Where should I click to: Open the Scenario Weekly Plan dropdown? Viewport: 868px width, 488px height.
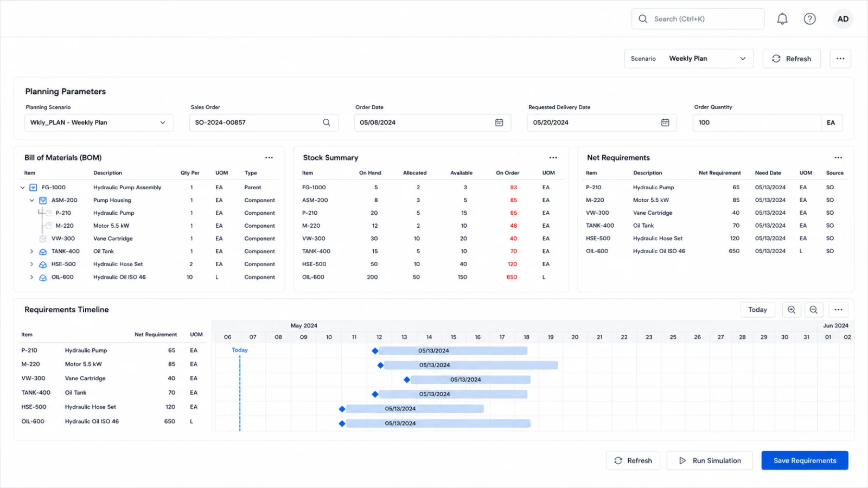(x=688, y=59)
